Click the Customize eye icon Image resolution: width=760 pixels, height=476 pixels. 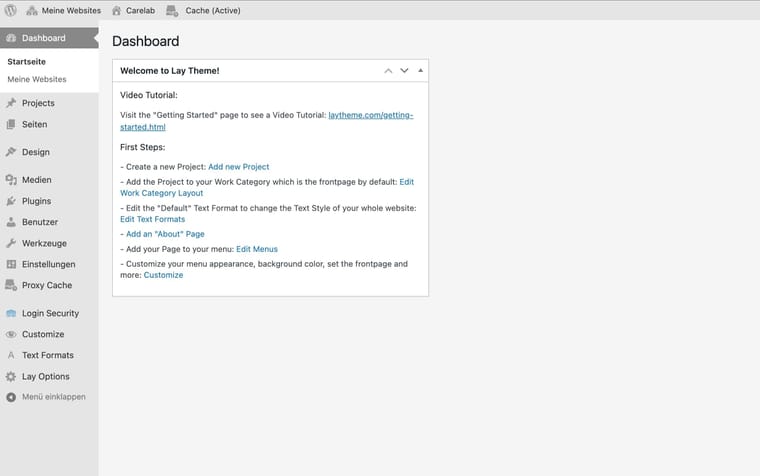point(11,334)
